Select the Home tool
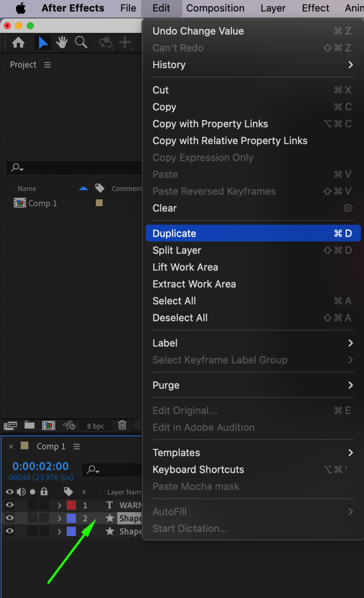364x598 pixels. pos(18,42)
